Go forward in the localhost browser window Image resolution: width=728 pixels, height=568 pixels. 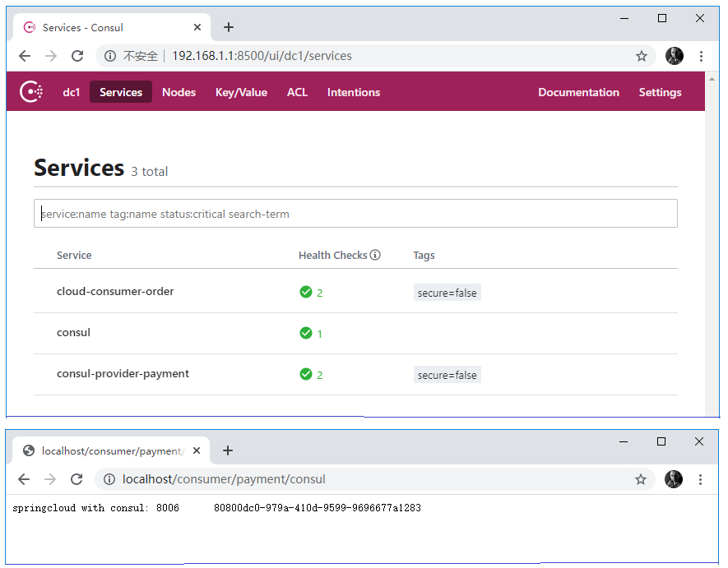(x=50, y=479)
